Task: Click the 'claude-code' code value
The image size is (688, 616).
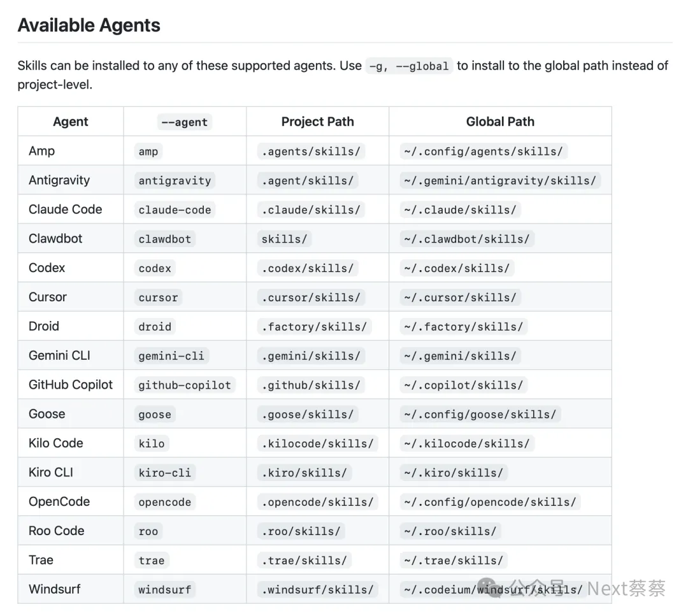Action: (175, 210)
